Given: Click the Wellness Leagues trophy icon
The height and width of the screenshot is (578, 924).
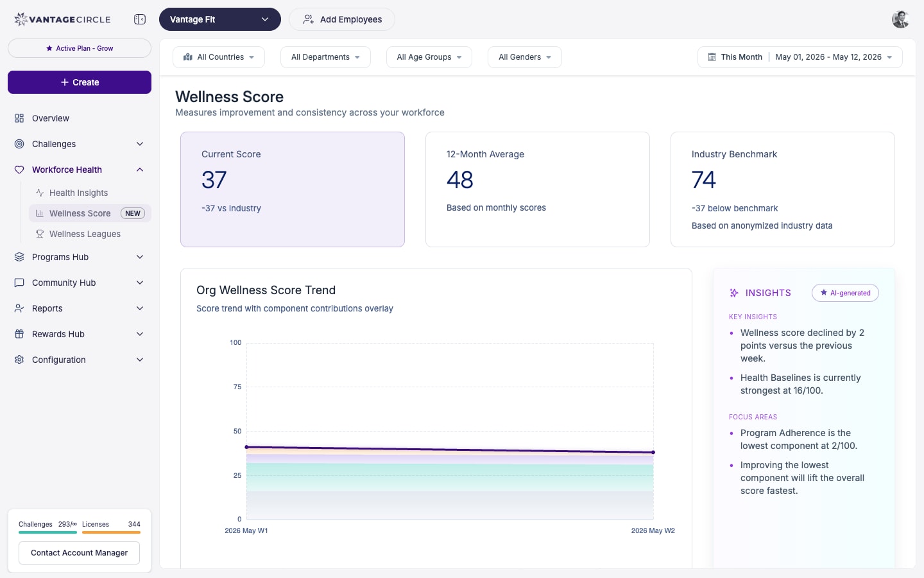Looking at the screenshot, I should pos(40,234).
